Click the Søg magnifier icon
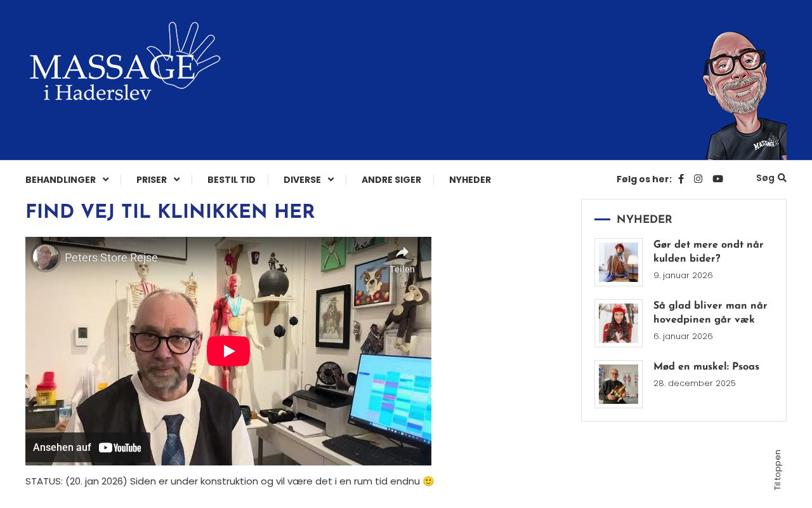Screen dimensions: 812x508 click(782, 178)
